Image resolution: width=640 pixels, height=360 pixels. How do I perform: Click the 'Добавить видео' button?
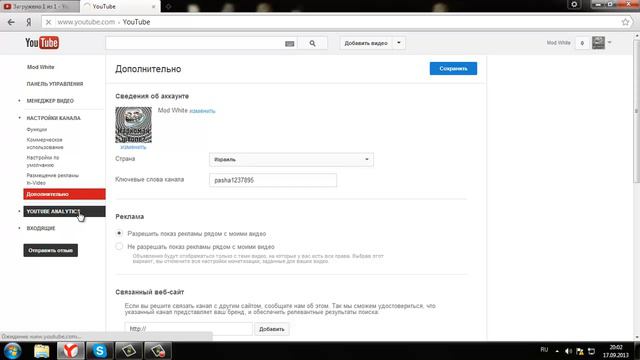(366, 43)
